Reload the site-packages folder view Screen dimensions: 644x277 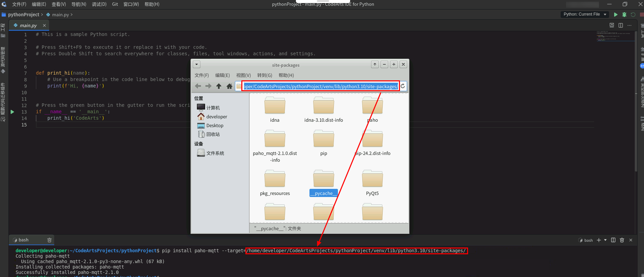(403, 86)
